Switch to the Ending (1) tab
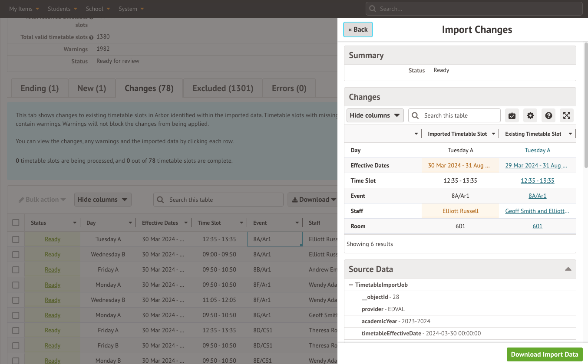Image resolution: width=588 pixels, height=364 pixels. [x=39, y=88]
